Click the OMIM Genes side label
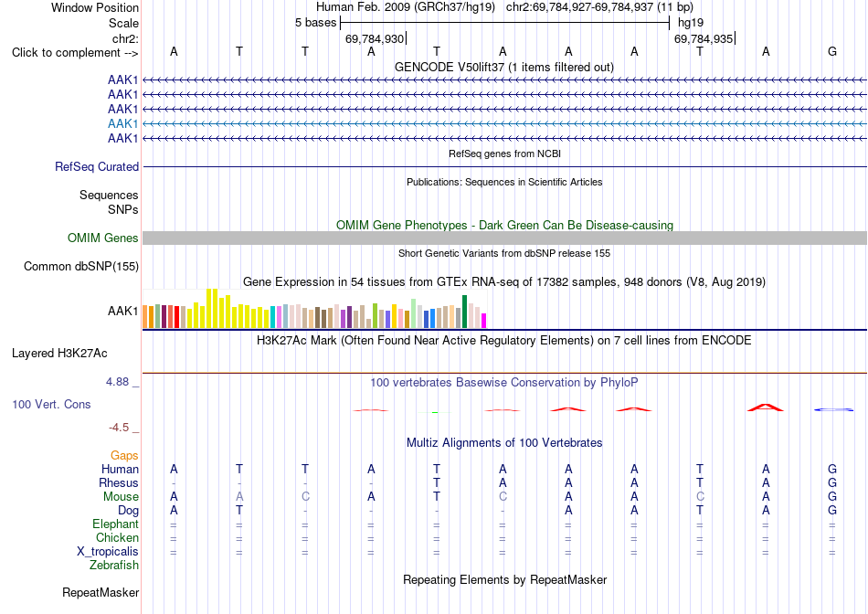868x614 pixels. [103, 238]
